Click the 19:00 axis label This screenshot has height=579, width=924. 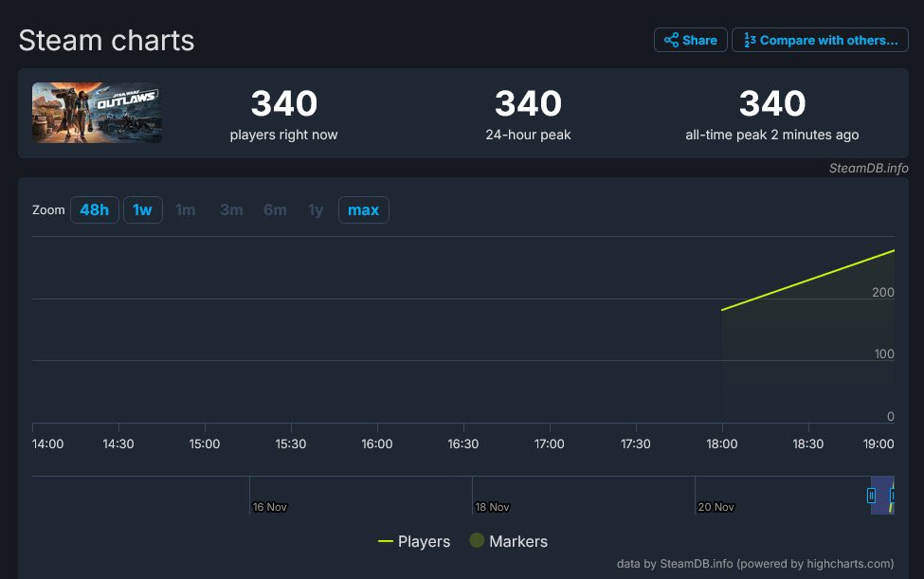(x=879, y=443)
